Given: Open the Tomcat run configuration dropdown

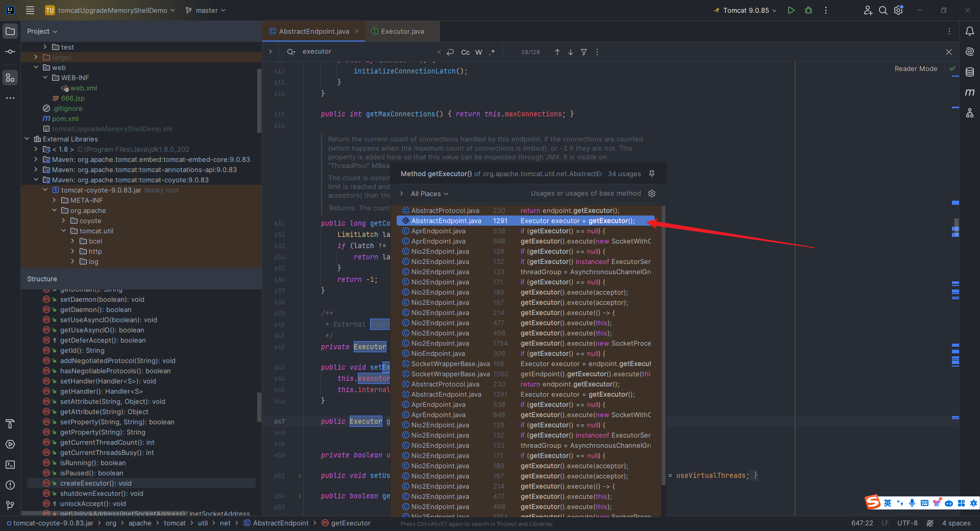Looking at the screenshot, I should (745, 10).
